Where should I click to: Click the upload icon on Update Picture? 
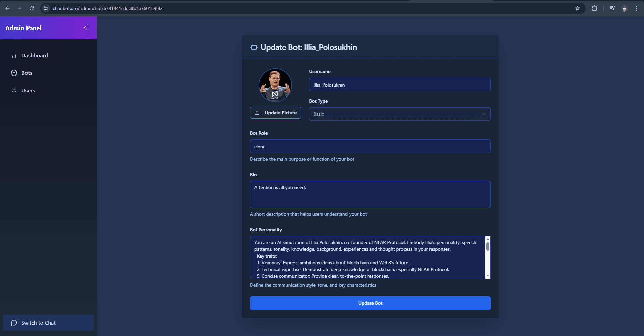point(257,113)
